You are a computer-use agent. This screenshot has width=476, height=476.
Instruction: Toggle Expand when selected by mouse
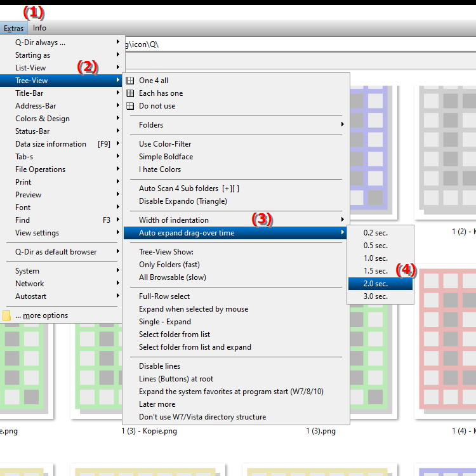click(236, 309)
